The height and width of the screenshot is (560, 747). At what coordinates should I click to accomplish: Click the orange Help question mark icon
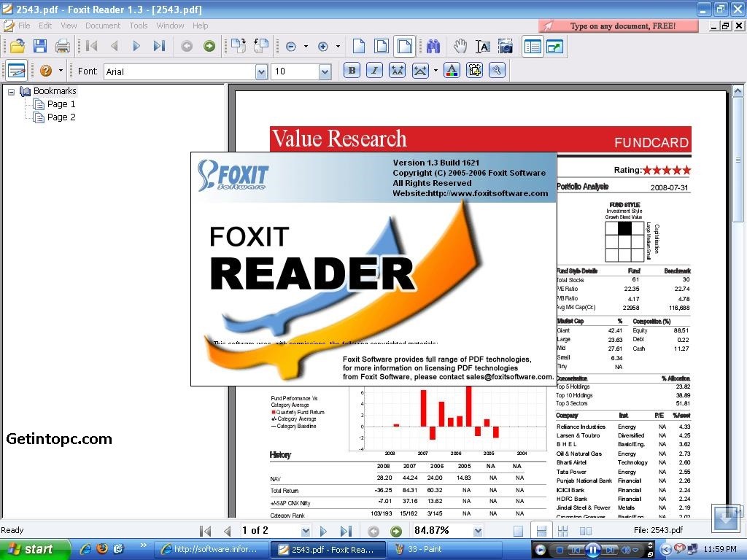pos(46,71)
